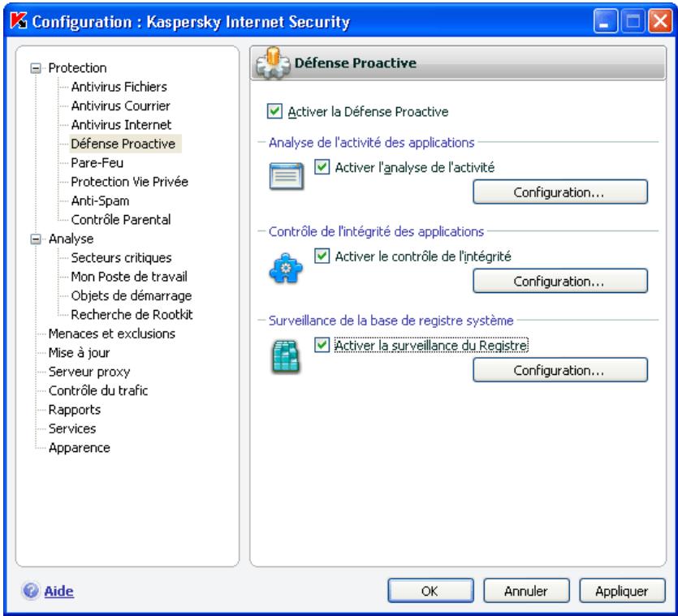Select Pare-Feu in the settings tree
678x616 pixels.
point(65,163)
